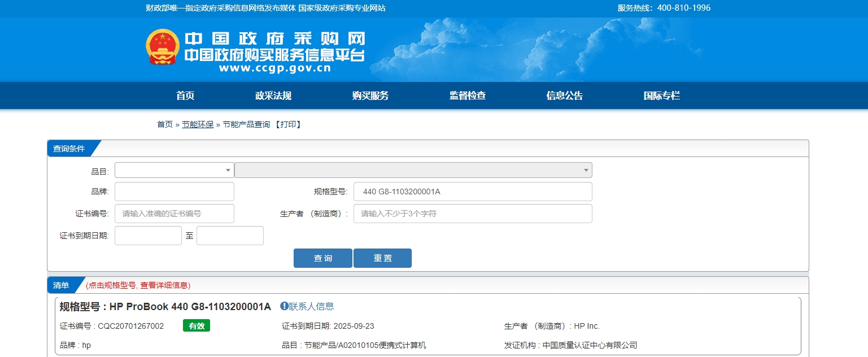This screenshot has height=357, width=868.
Task: Click the info icon beside 联系人信息
Action: point(284,306)
